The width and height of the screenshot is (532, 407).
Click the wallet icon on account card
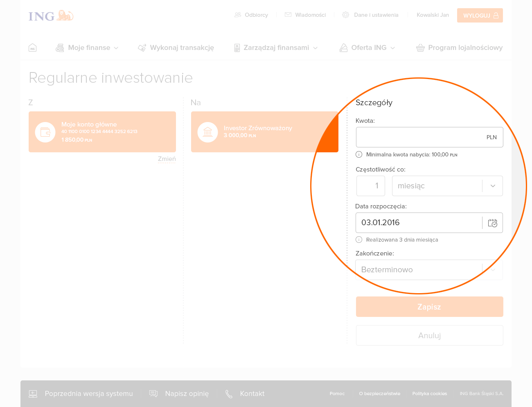45,132
